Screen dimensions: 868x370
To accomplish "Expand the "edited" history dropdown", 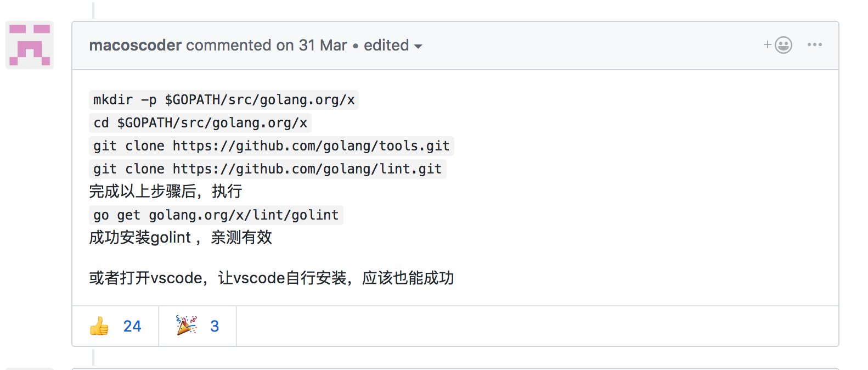I will tap(386, 45).
